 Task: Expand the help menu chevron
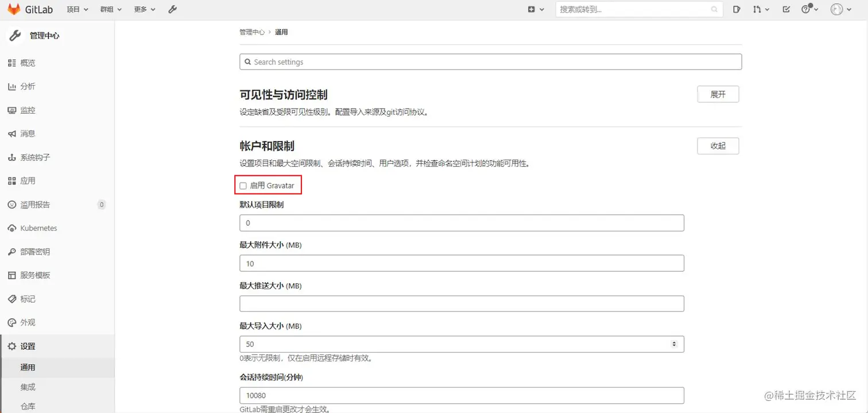[x=816, y=10]
